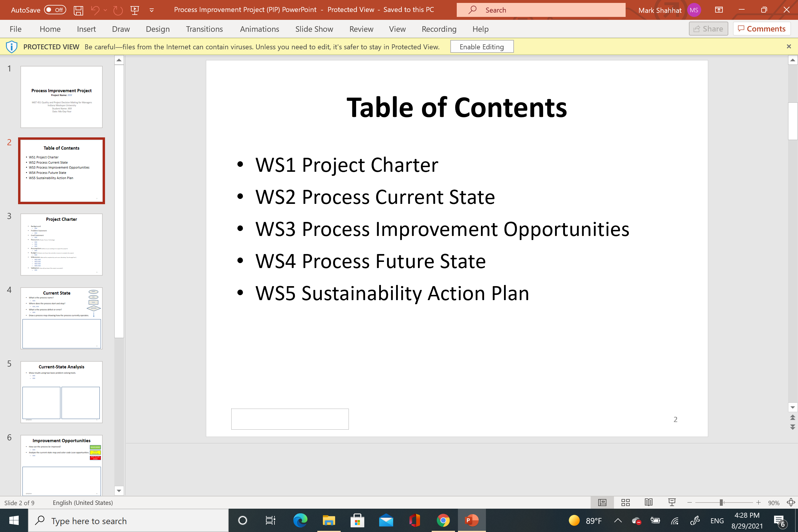Image resolution: width=798 pixels, height=532 pixels.
Task: Open the Customize Quick Access Toolbar menu
Action: [x=151, y=10]
